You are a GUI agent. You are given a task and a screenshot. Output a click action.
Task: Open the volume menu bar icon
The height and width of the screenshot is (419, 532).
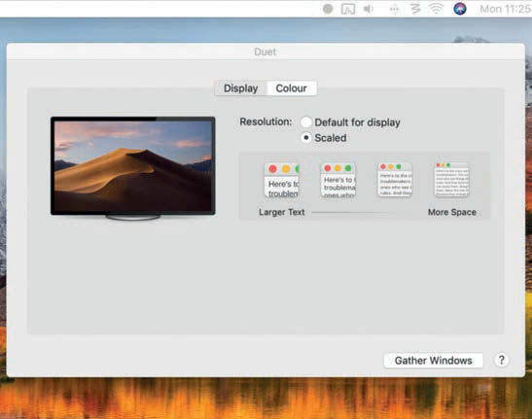click(x=369, y=9)
